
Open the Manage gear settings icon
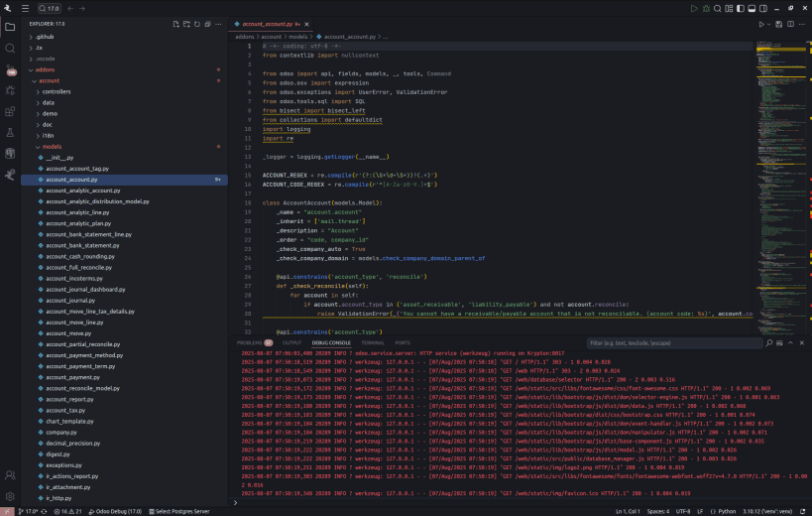tap(10, 496)
